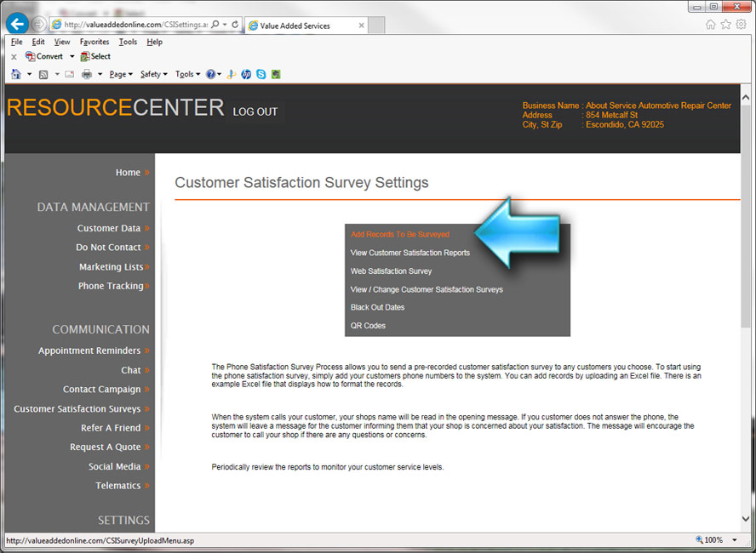
Task: Open browser settings gear icon
Action: pos(741,24)
